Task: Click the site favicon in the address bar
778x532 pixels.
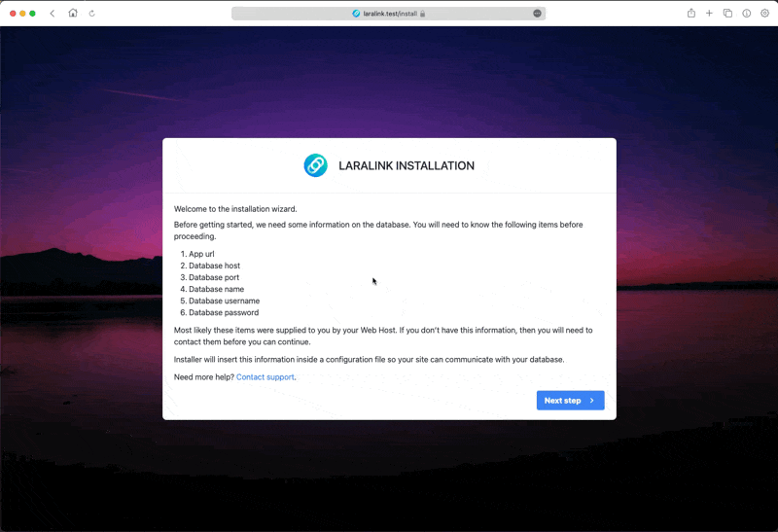Action: point(356,14)
